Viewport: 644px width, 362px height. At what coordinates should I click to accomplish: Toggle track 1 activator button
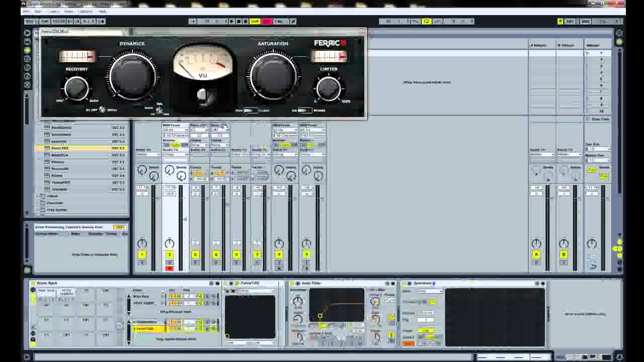(142, 254)
